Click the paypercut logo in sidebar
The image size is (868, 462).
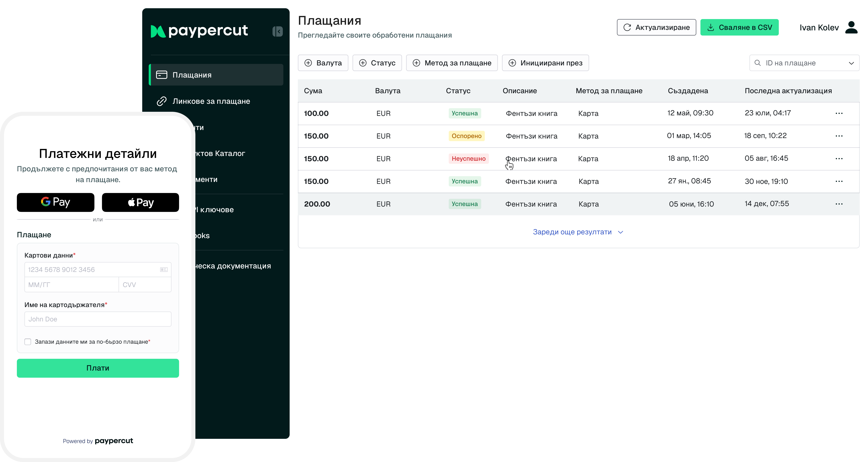point(199,31)
